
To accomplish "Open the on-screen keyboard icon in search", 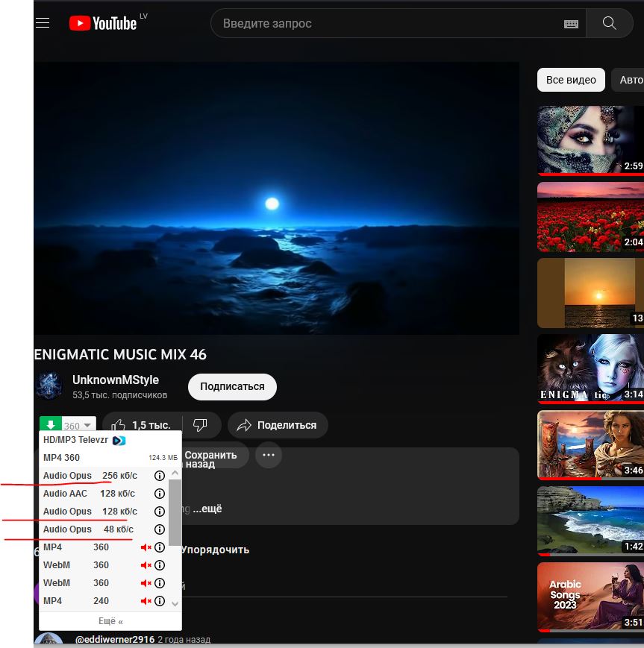I will 571,24.
